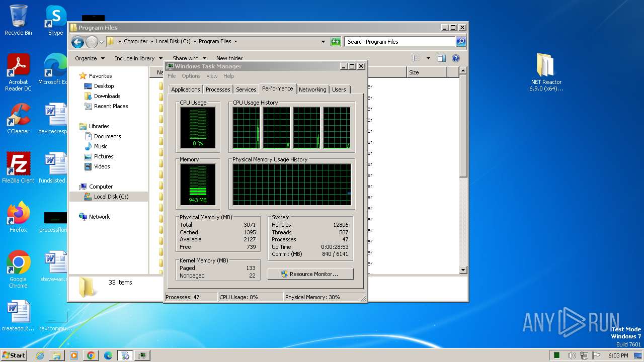644x362 pixels.
Task: Click the Task Manager taskbar button
Action: tap(142, 355)
